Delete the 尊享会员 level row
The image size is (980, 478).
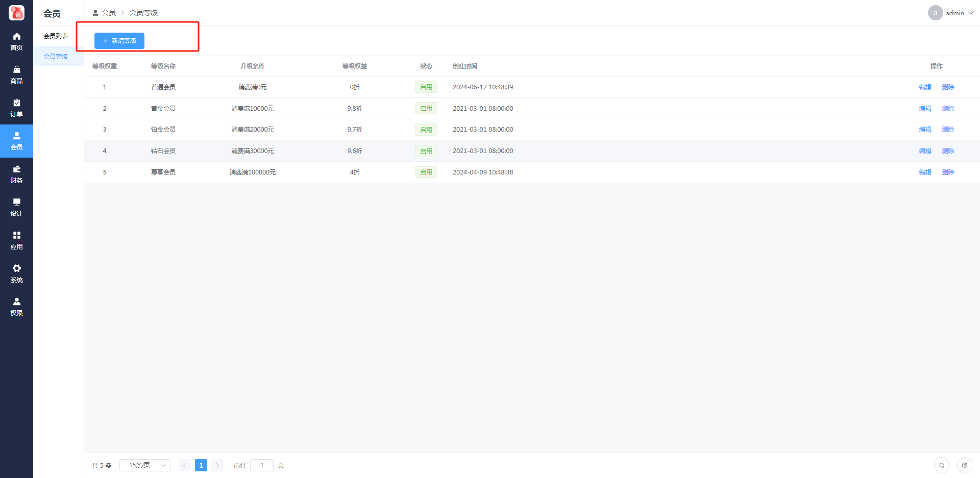948,172
